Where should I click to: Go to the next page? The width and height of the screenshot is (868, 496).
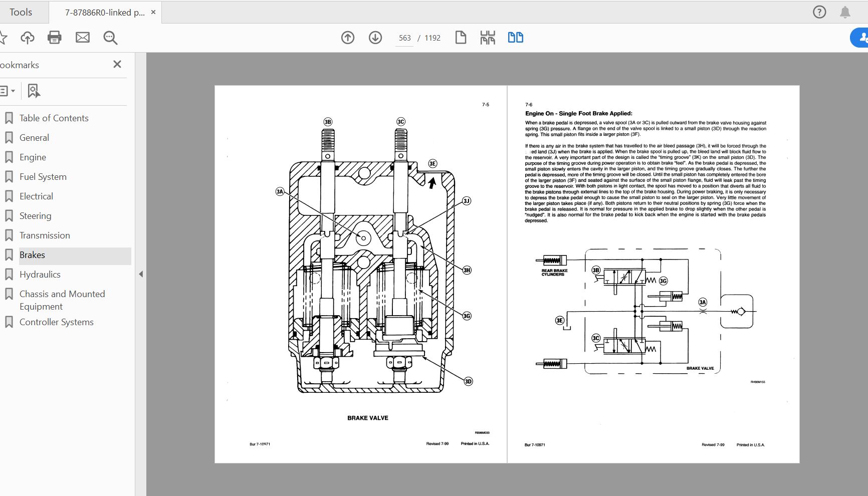pos(374,38)
